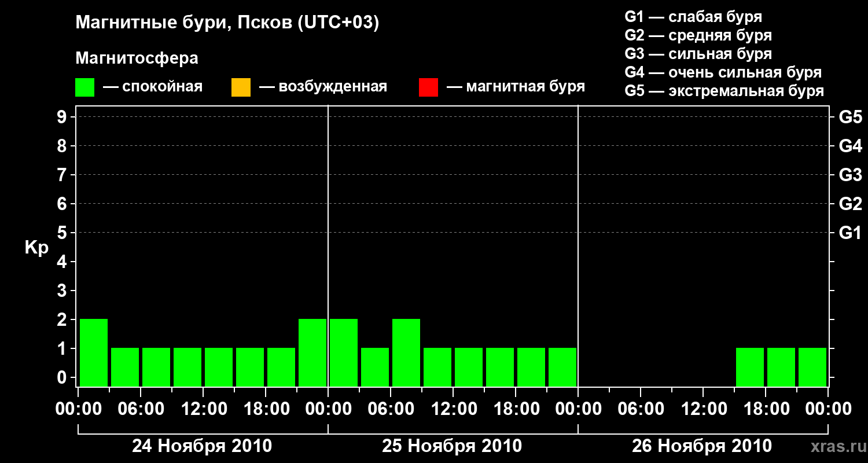Click the '18:00' tick label for 25 Ноября
868x463 pixels.
516,409
